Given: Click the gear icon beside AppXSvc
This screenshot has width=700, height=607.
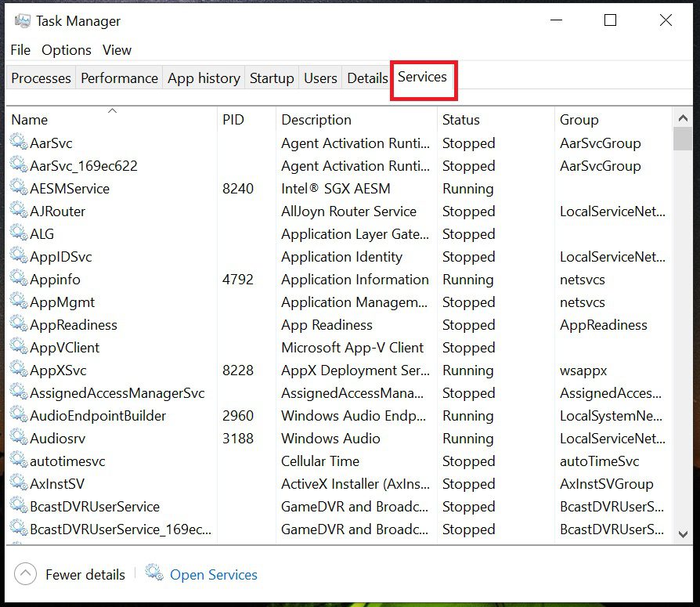Looking at the screenshot, I should point(19,370).
